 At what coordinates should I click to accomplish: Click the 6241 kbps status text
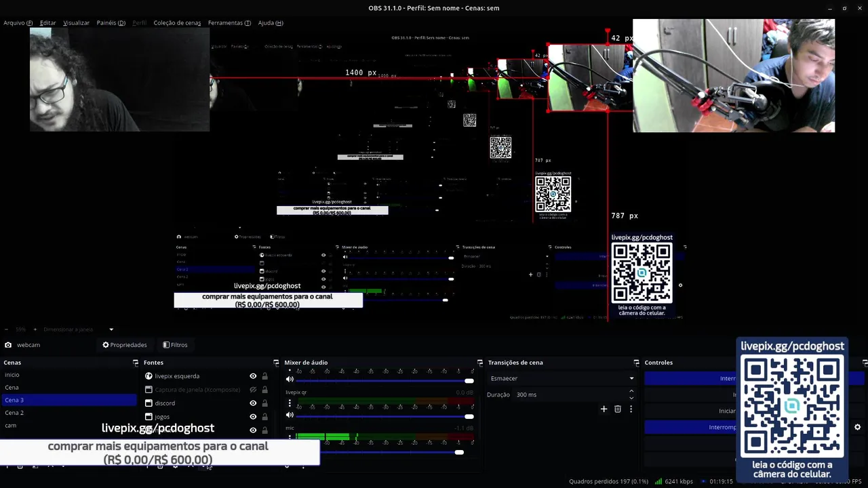pos(679,481)
